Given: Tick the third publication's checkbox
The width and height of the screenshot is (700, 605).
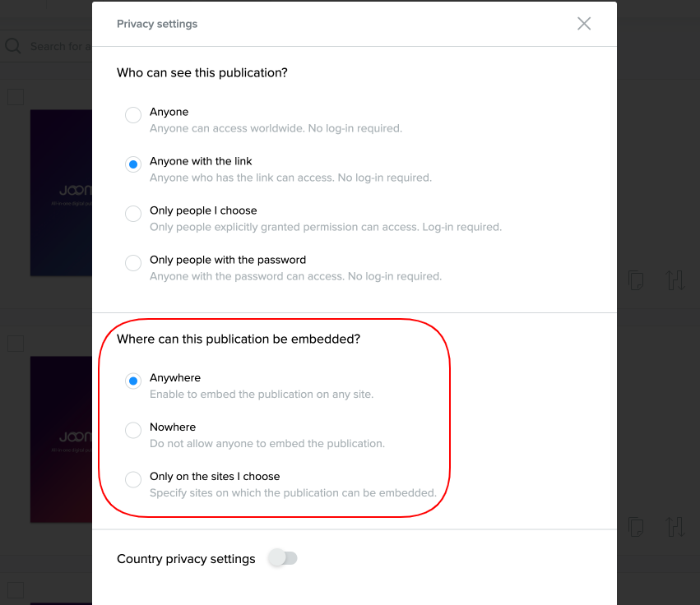Looking at the screenshot, I should tap(16, 590).
